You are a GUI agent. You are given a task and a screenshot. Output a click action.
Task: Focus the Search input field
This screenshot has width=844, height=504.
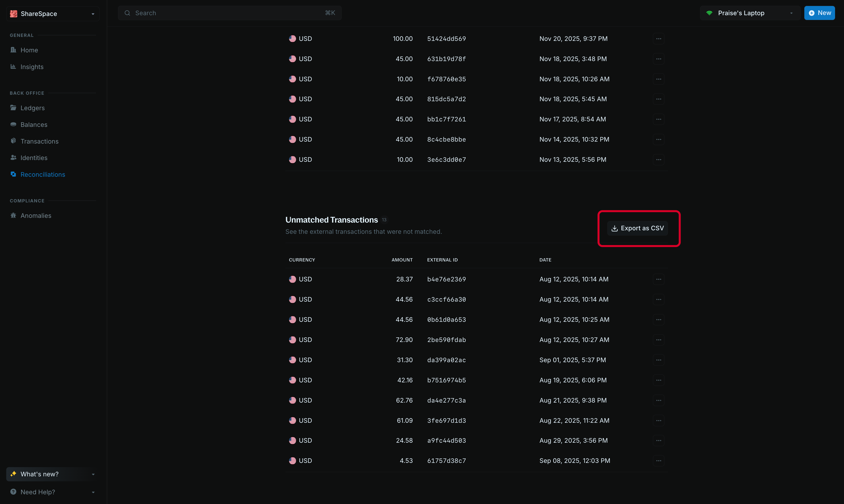[229, 13]
